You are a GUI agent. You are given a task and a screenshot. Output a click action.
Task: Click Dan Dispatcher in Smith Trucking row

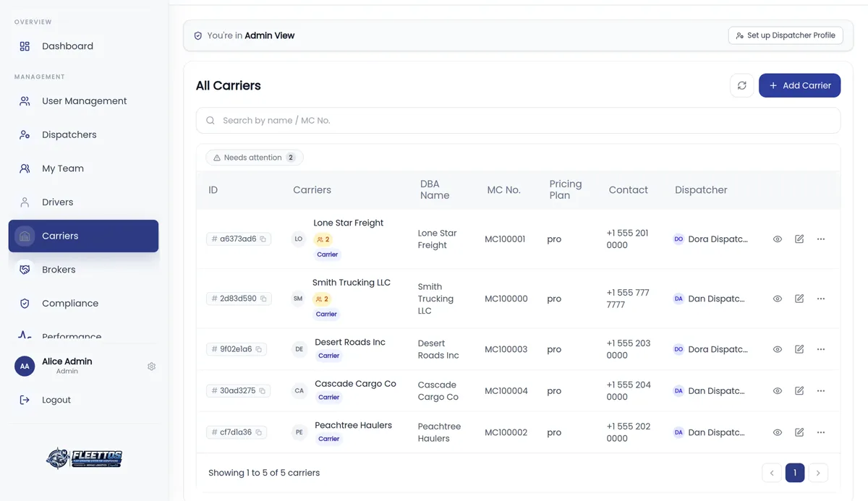click(x=709, y=299)
